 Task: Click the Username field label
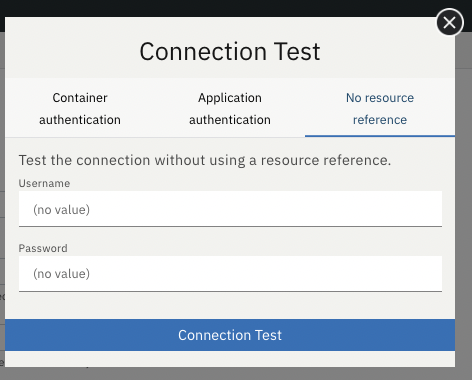pyautogui.click(x=44, y=183)
